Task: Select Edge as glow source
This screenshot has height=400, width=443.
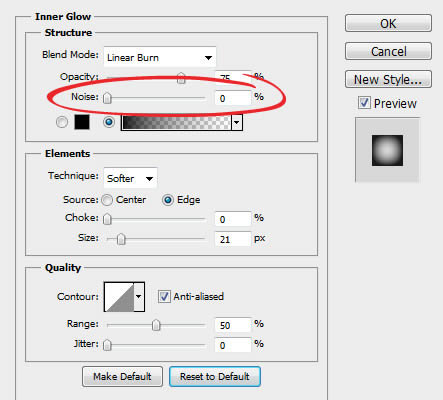Action: tap(168, 200)
